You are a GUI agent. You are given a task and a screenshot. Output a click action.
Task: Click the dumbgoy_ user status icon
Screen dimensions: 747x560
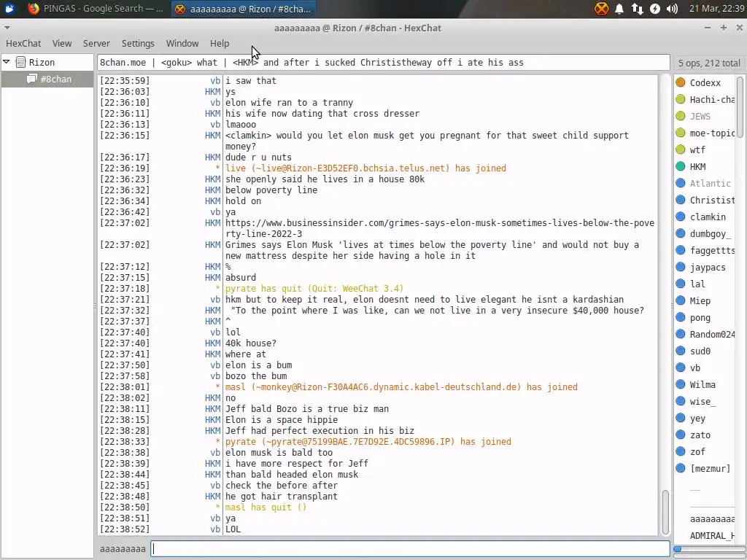(681, 233)
